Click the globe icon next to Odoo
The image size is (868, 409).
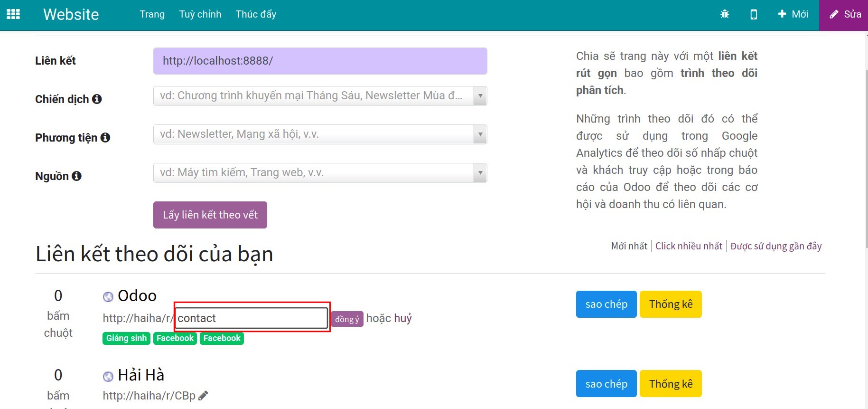click(x=108, y=296)
